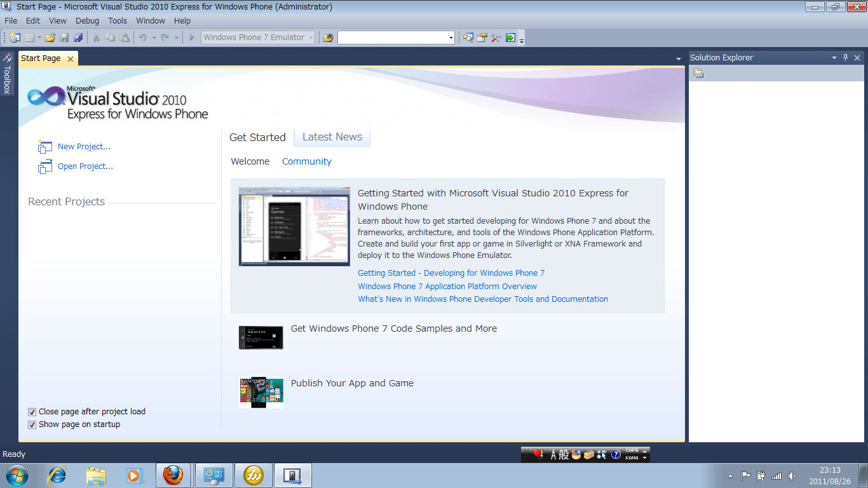Click Getting Started article screenshot thumbnail
This screenshot has height=488, width=868.
point(294,226)
